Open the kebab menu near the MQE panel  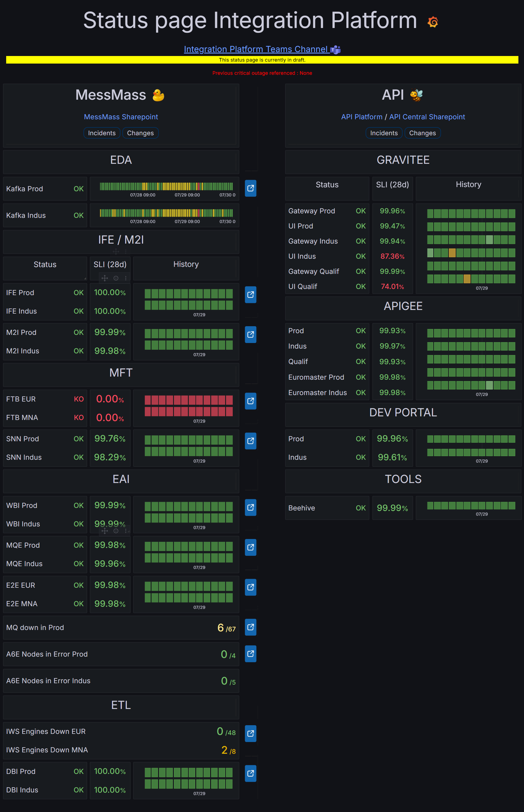pos(126,530)
